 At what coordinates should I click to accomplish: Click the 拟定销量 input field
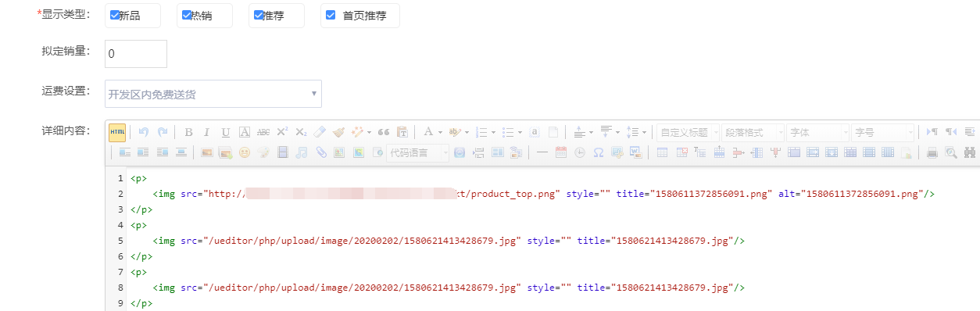coord(135,54)
